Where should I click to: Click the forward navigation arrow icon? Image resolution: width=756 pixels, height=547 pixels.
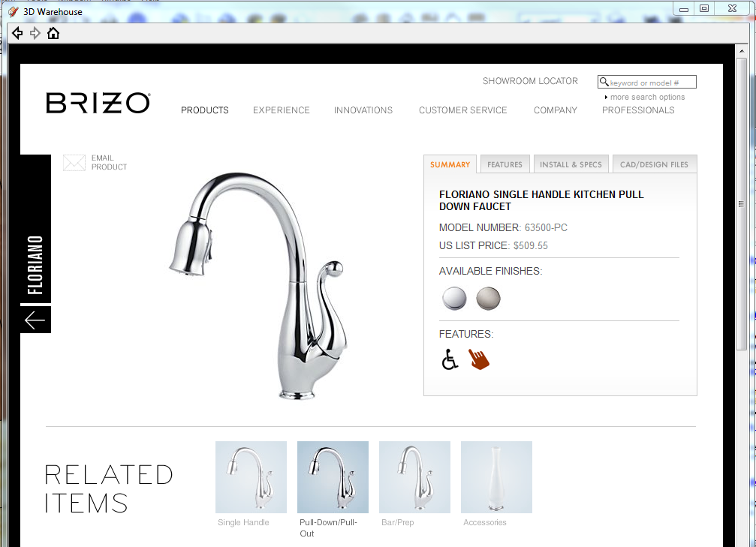[35, 33]
